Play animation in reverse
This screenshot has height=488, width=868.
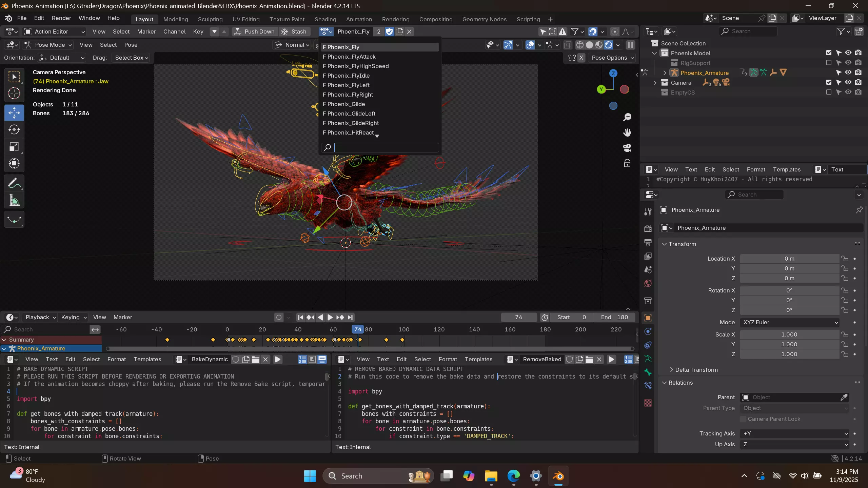tap(320, 317)
